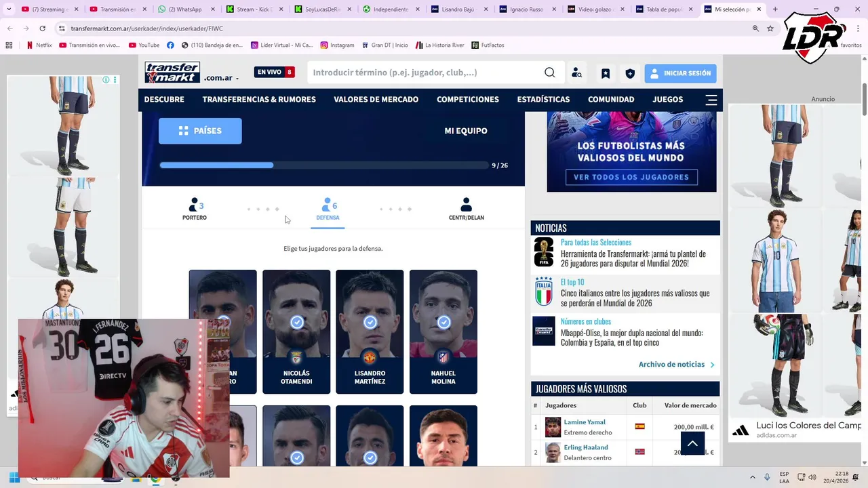Screen dimensions: 868x488
Task: Open Erling Haaland player link
Action: tap(586, 447)
